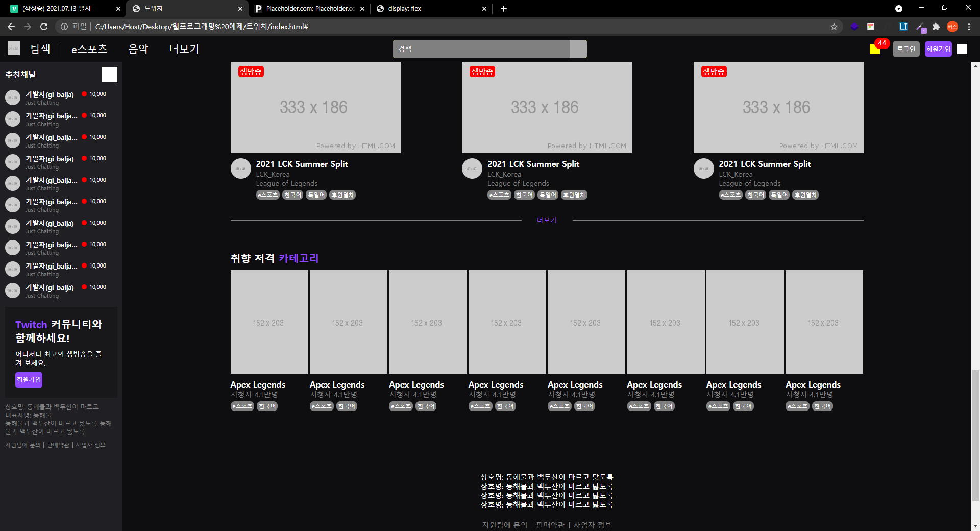980x531 pixels.
Task: Open the browser extensions puzzle icon
Action: (x=936, y=27)
